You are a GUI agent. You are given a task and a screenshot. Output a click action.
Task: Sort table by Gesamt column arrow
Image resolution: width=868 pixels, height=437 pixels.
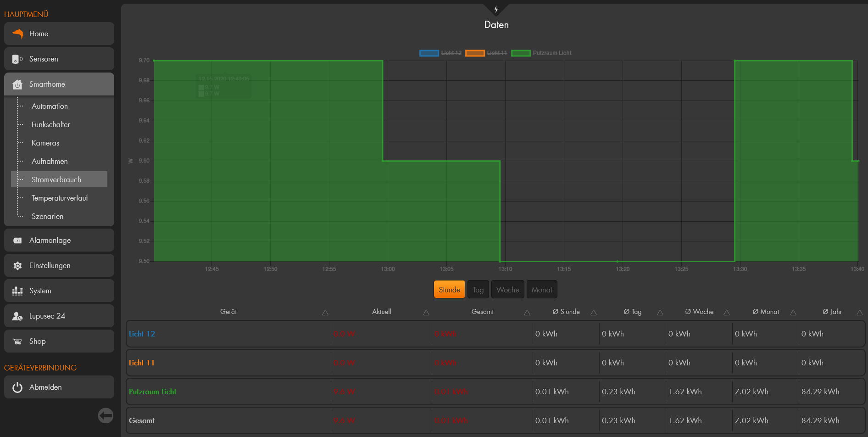pyautogui.click(x=527, y=313)
